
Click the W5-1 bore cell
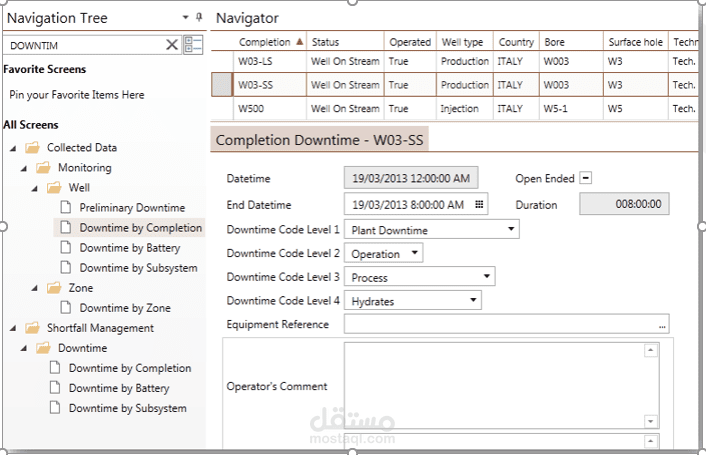571,108
